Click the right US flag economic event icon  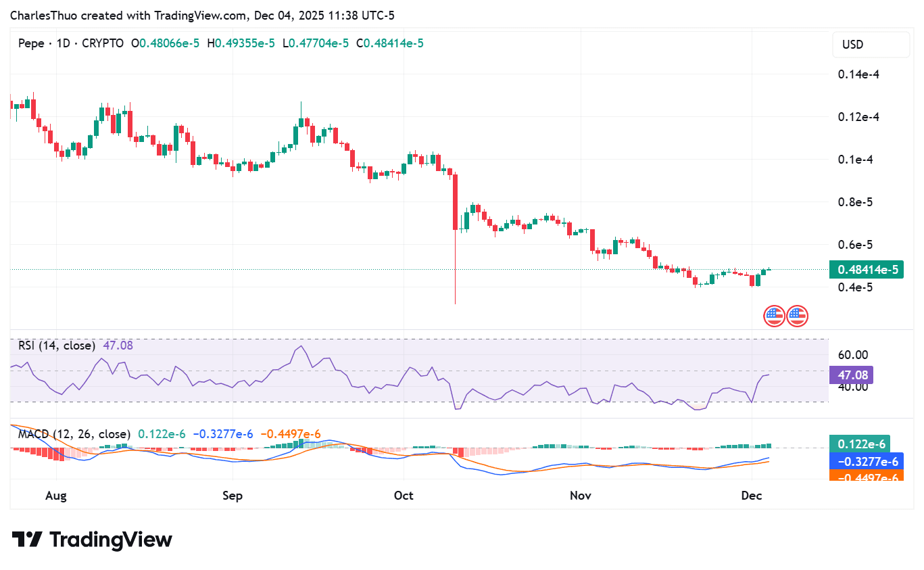797,314
